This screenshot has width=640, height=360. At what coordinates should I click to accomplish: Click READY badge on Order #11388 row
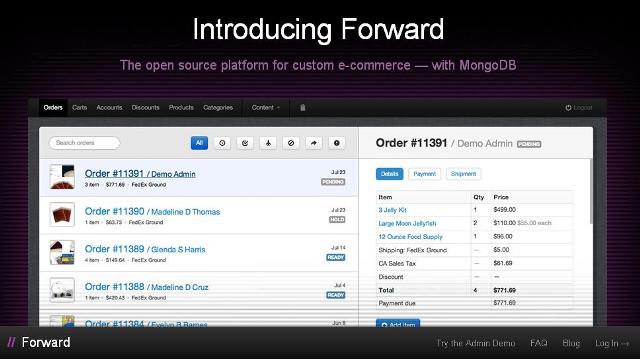336,295
